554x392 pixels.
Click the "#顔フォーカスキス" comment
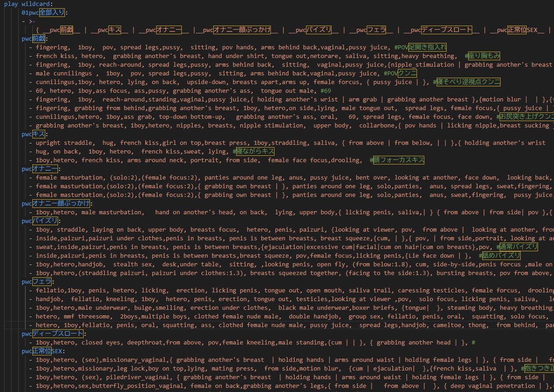coord(397,160)
